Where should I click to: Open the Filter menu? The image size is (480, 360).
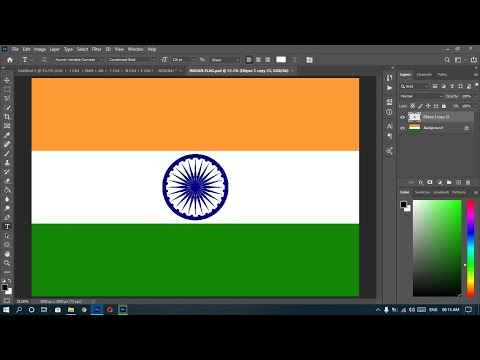coord(97,49)
